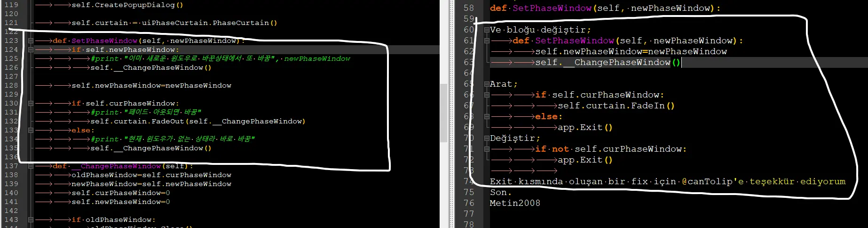Collapse the fold at line 124 if self.newPhaseWindow

[31, 49]
